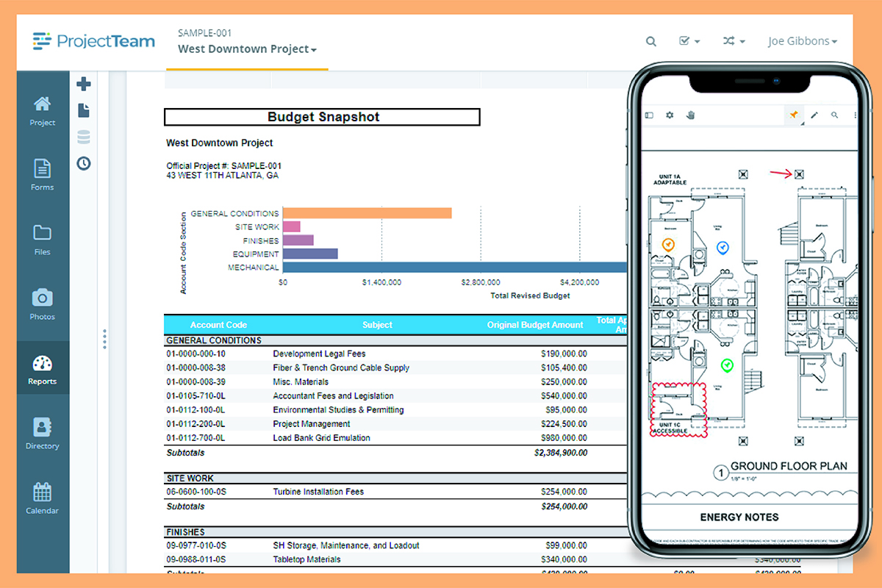882x588 pixels.
Task: Click Fiber & Trench Ground Cable Supply row
Action: click(397, 367)
